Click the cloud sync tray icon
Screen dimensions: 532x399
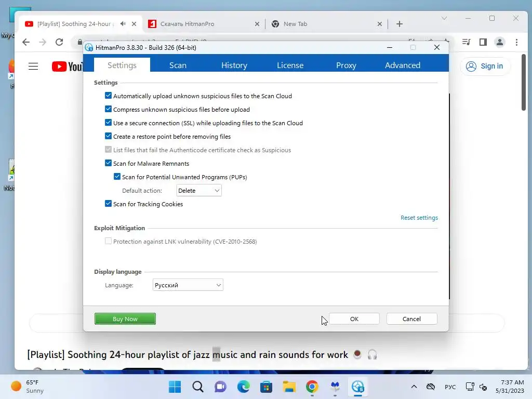431,387
